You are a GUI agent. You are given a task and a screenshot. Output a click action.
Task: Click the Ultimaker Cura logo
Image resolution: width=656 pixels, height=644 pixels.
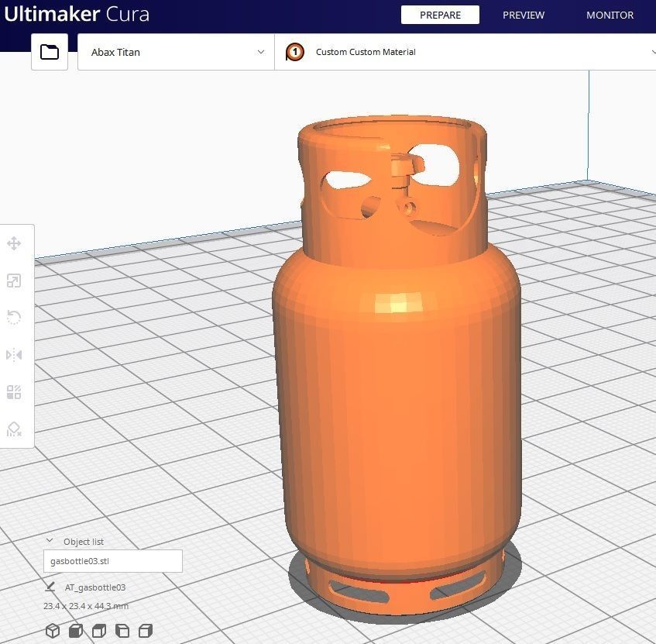click(x=77, y=14)
